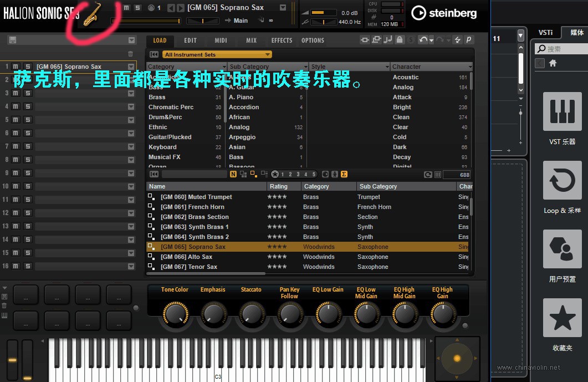Click the orange sphere control pad
This screenshot has height=382, width=588.
(x=457, y=358)
